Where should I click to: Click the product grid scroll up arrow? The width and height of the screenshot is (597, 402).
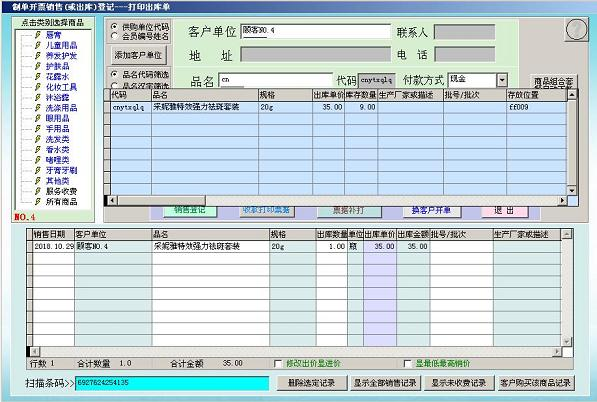572,94
